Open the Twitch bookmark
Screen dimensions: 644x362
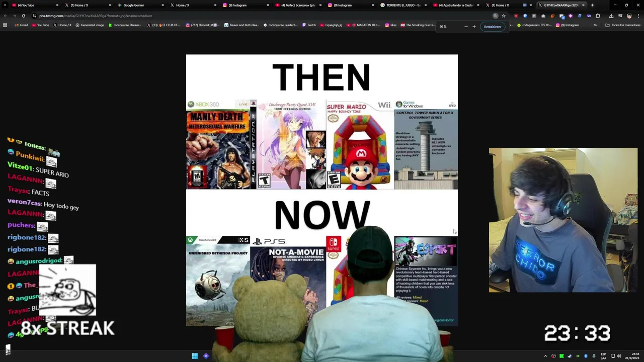[x=309, y=25]
